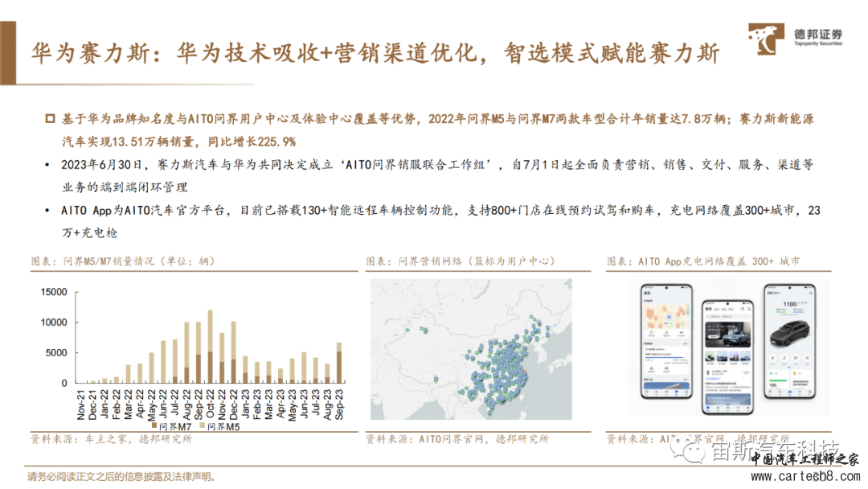Click the Jan-23 x-axis label

(x=245, y=404)
